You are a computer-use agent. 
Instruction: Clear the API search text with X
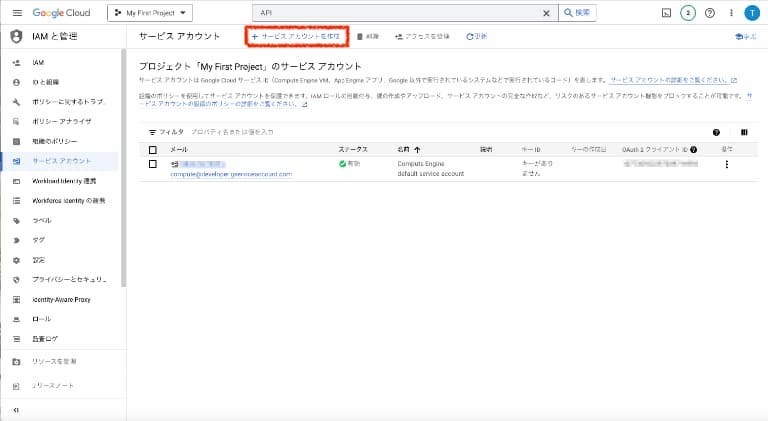coord(545,13)
